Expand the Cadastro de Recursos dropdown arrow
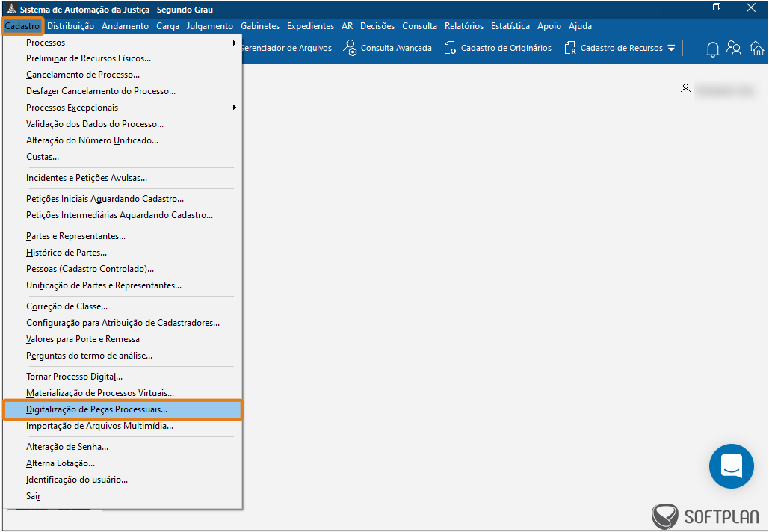 pos(671,48)
